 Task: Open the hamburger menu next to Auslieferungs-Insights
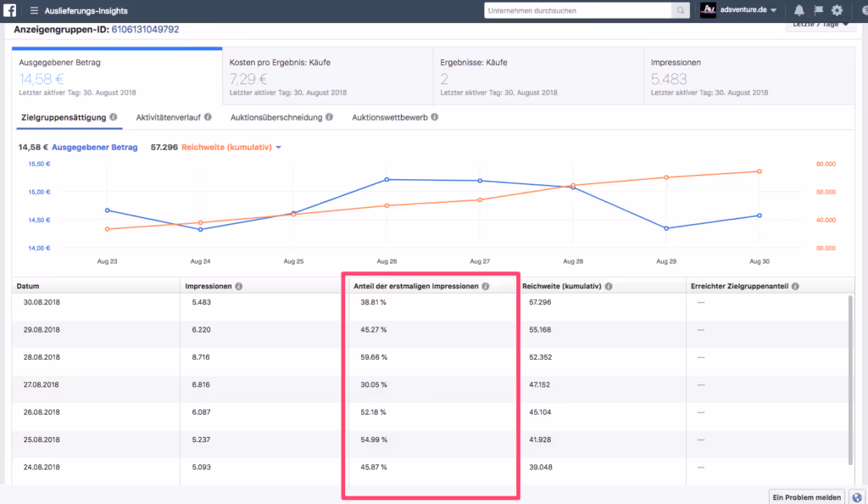tap(34, 10)
